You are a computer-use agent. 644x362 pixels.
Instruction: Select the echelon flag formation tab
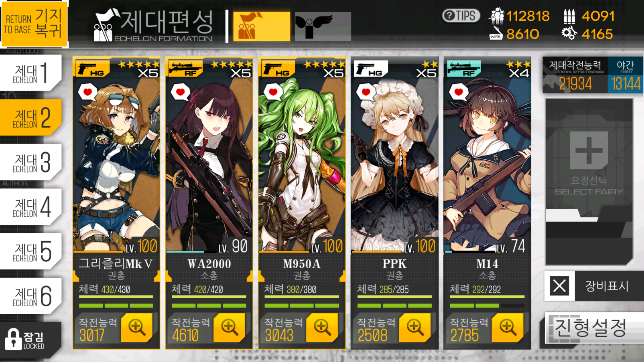click(x=262, y=26)
